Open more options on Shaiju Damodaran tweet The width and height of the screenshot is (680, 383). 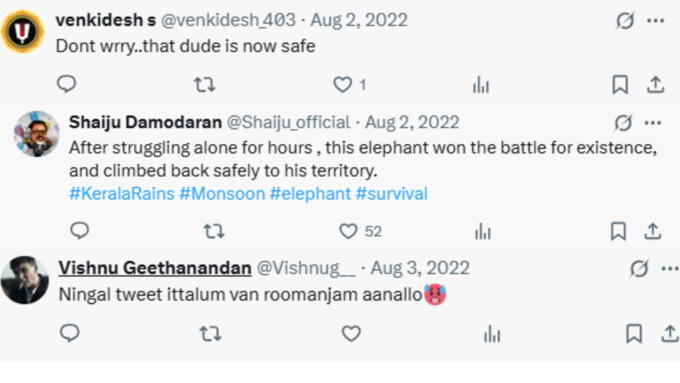coord(653,123)
